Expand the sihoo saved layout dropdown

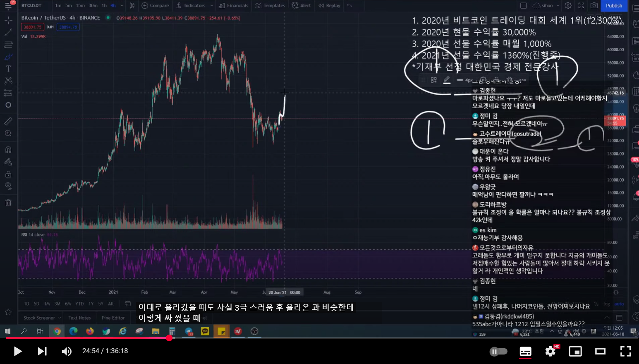(558, 5)
